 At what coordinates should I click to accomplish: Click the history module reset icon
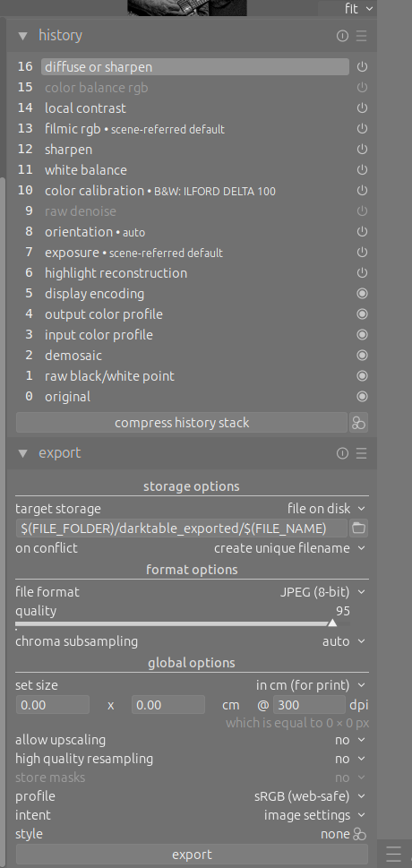coord(342,36)
